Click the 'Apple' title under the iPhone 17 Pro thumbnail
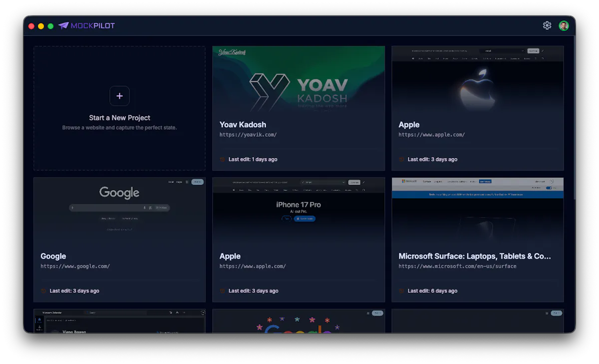The height and width of the screenshot is (364, 599). 230,256
